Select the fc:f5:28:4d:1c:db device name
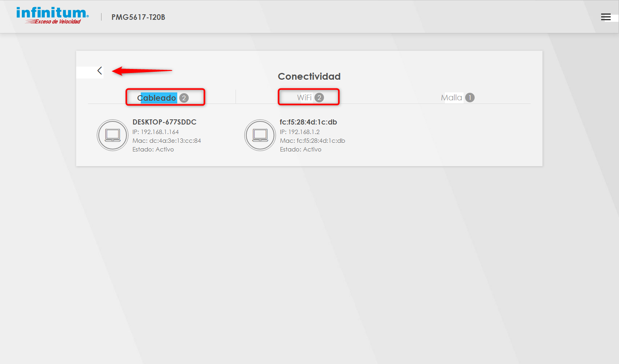This screenshot has height=364, width=619. 308,122
